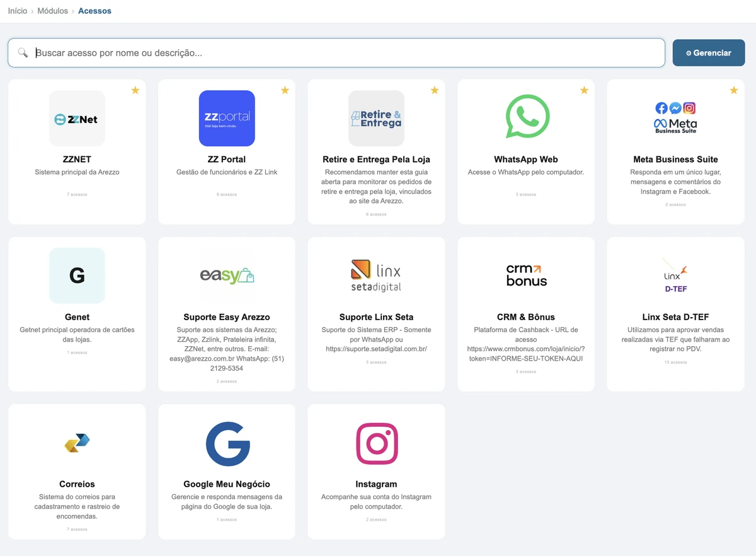Open the Genet G icon

pos(77,276)
